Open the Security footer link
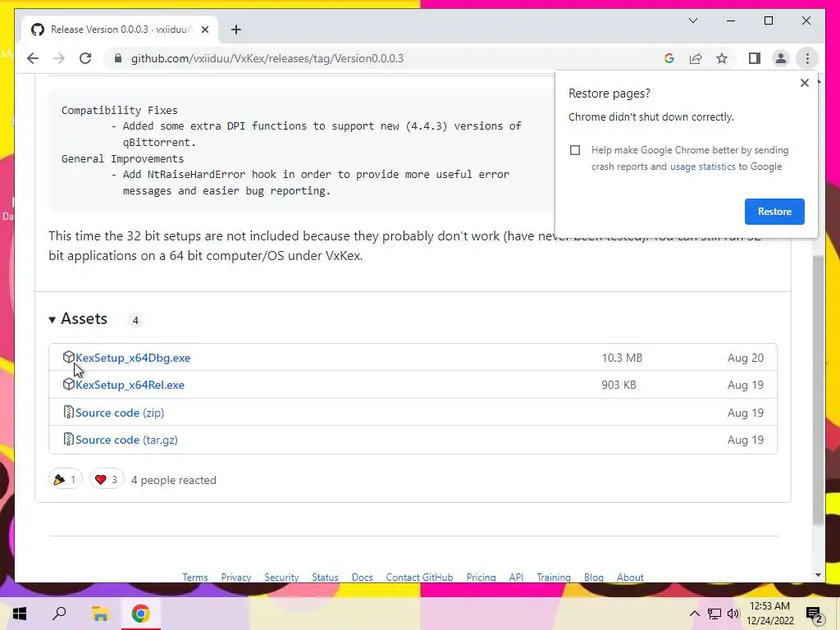The height and width of the screenshot is (630, 840). 281,577
